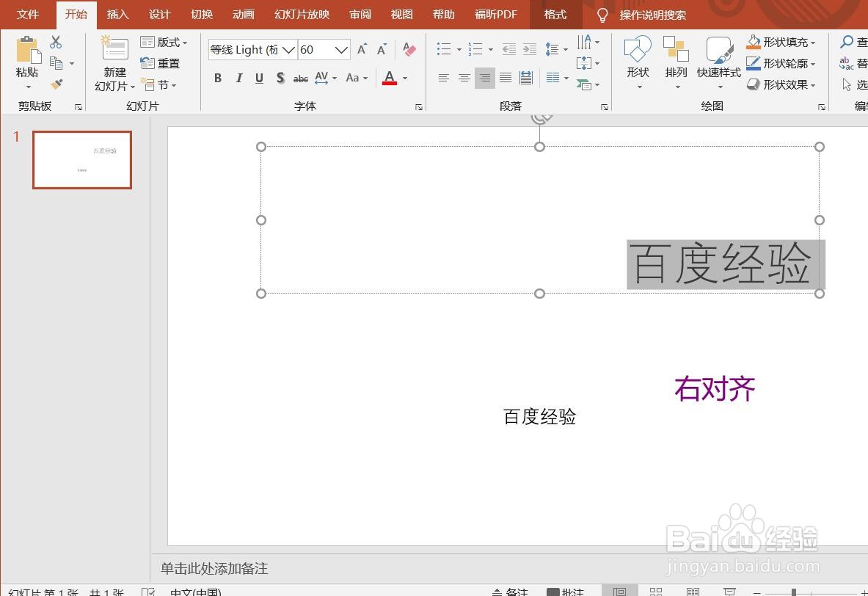Toggle right align text button
Image resolution: width=868 pixels, height=596 pixels.
[485, 78]
